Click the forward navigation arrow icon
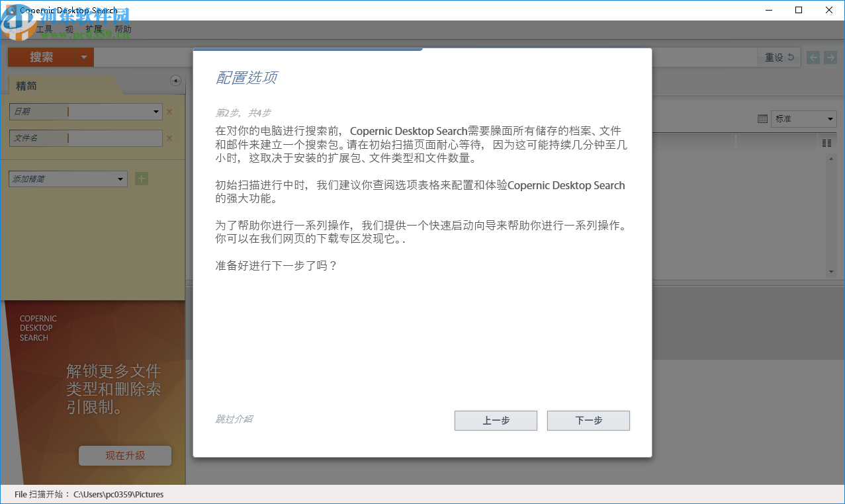The width and height of the screenshot is (845, 504). coord(830,57)
